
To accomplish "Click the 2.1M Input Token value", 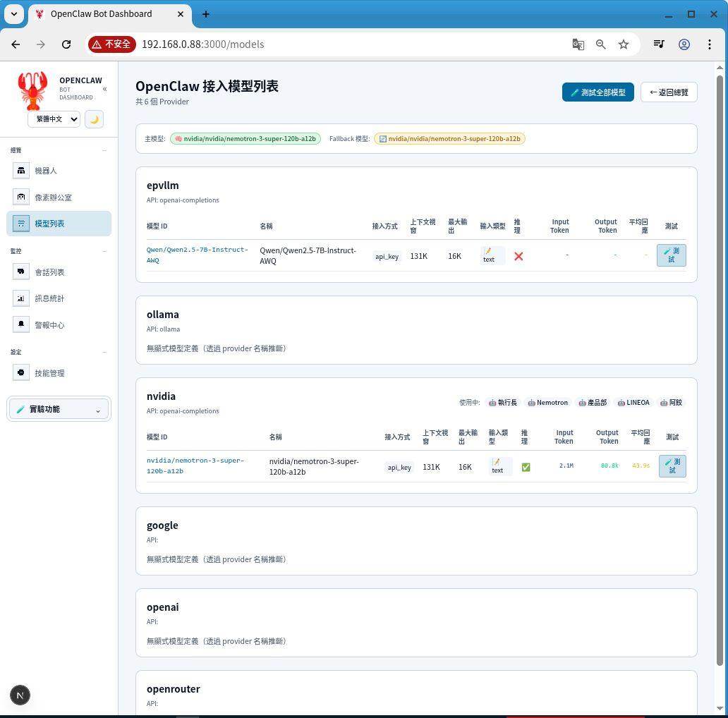I will point(566,466).
